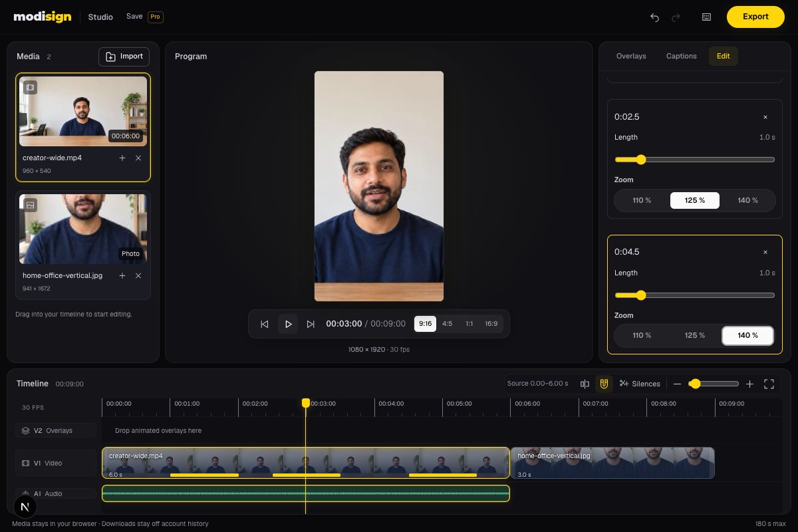Remove home-office-vertical.jpg from media
The width and height of the screenshot is (798, 532).
pos(138,275)
